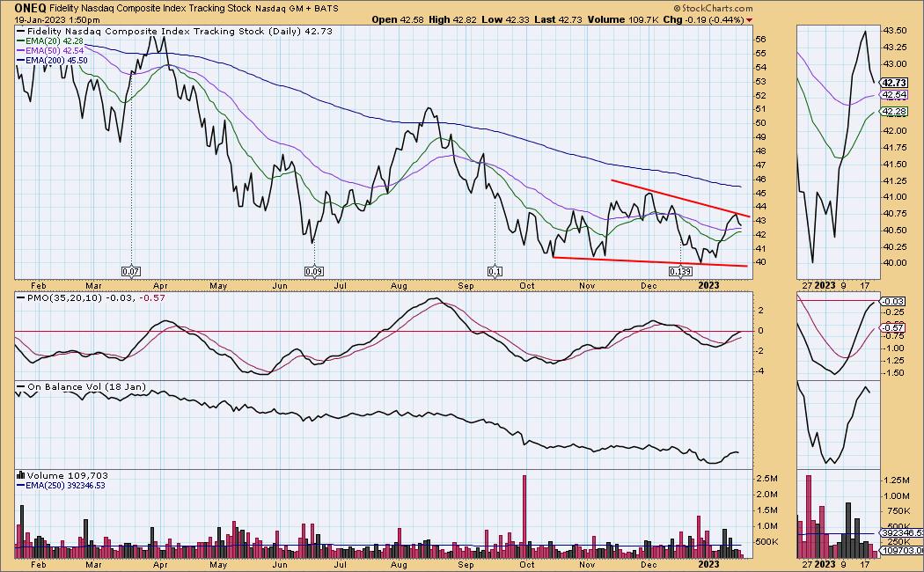This screenshot has width=924, height=572.
Task: Click the Volume 109,703 panel label
Action: click(x=67, y=475)
